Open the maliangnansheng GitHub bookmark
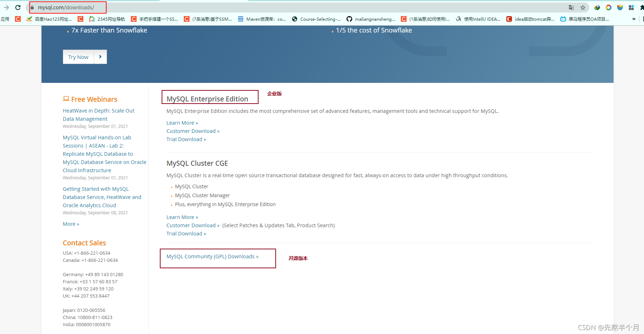Viewport: 644px width, 334px height. 371,19
